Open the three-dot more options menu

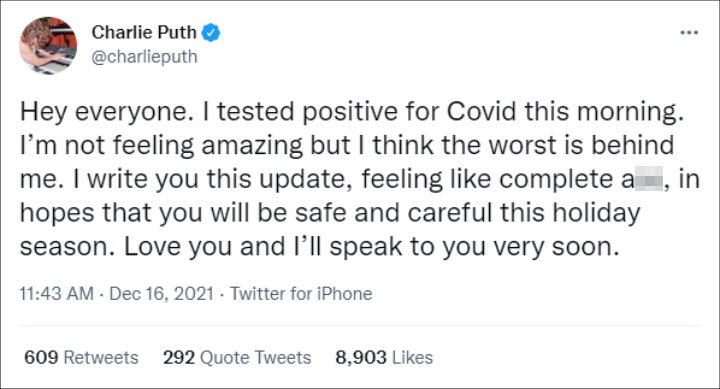[x=689, y=33]
